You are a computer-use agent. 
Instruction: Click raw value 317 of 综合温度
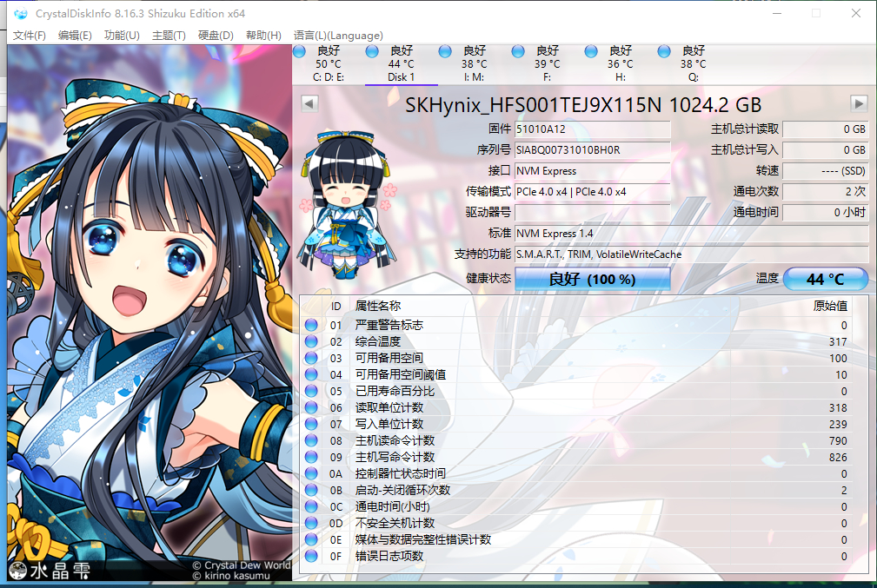point(838,341)
